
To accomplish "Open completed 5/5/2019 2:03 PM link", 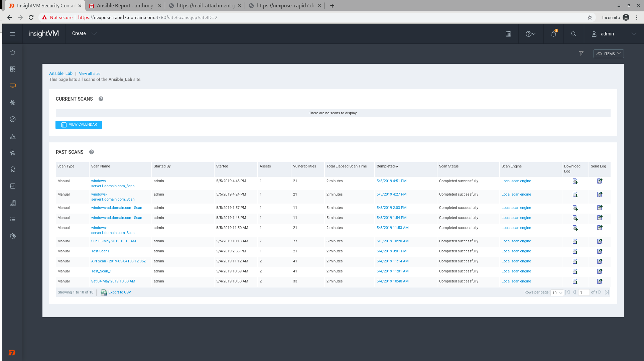I will tap(391, 208).
